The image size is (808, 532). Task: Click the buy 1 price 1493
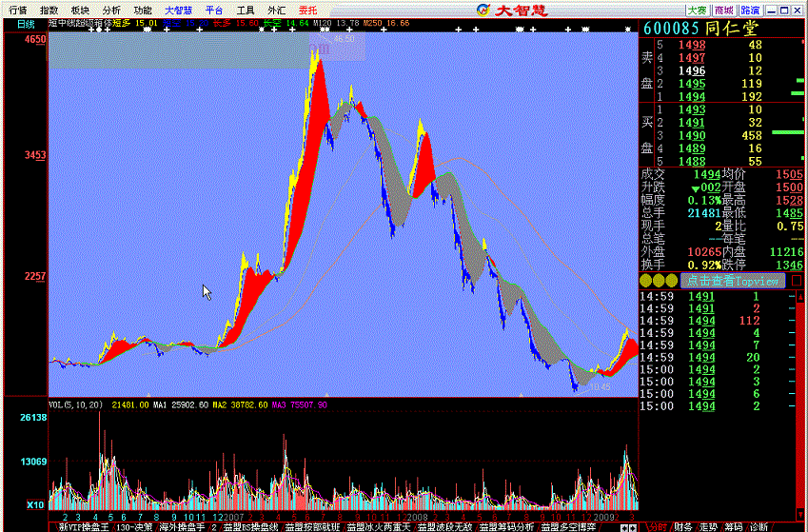tap(692, 109)
